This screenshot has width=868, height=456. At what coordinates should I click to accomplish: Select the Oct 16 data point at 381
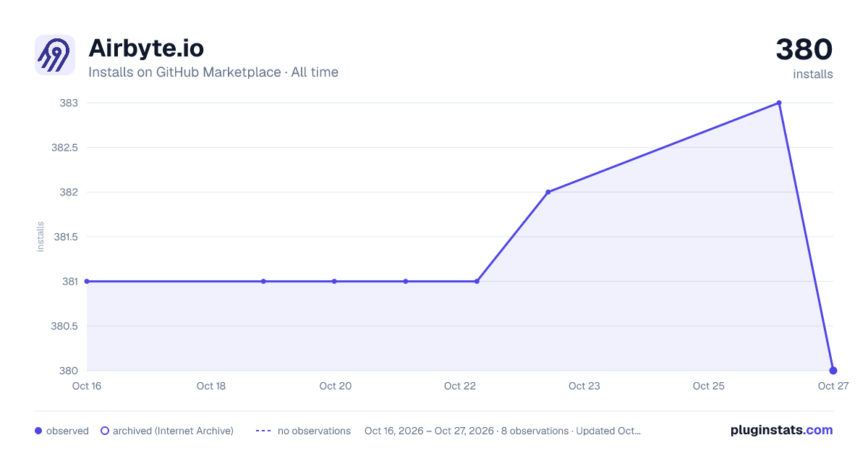tap(87, 281)
